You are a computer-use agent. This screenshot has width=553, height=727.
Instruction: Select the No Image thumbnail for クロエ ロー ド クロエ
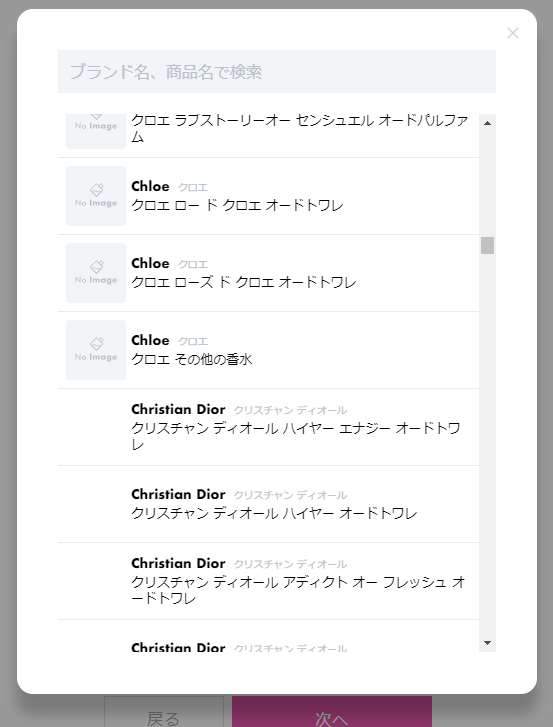tap(96, 196)
